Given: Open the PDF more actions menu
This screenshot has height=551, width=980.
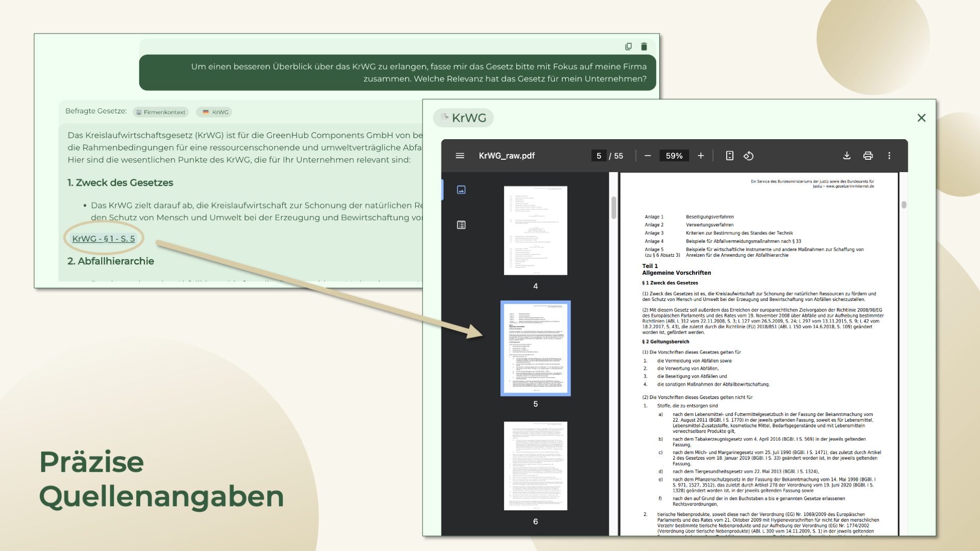Looking at the screenshot, I should click(x=889, y=156).
